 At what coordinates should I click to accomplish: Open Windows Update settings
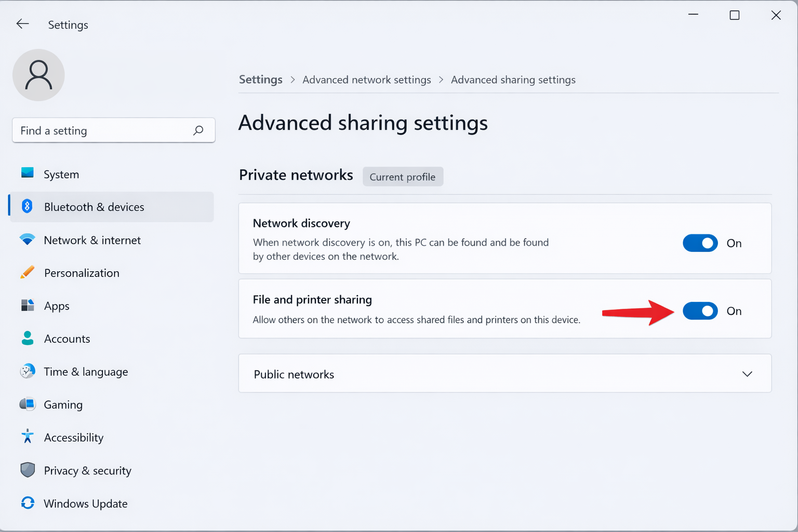(x=85, y=503)
